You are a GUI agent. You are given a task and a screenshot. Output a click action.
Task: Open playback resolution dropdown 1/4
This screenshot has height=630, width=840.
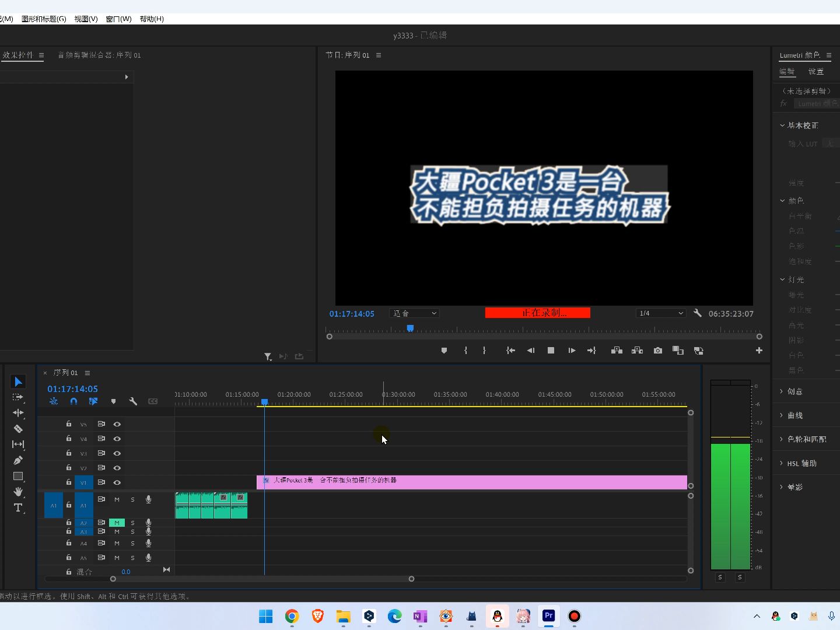[661, 313]
